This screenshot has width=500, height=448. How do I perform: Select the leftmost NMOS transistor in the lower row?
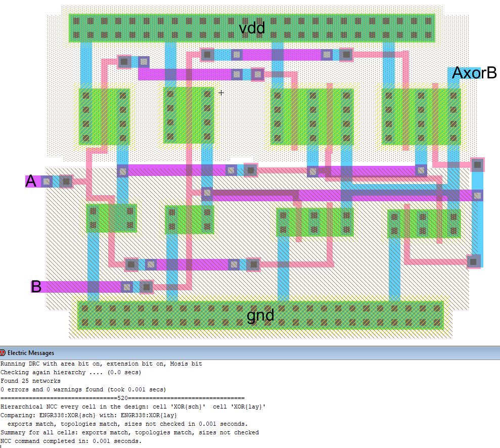(x=111, y=218)
